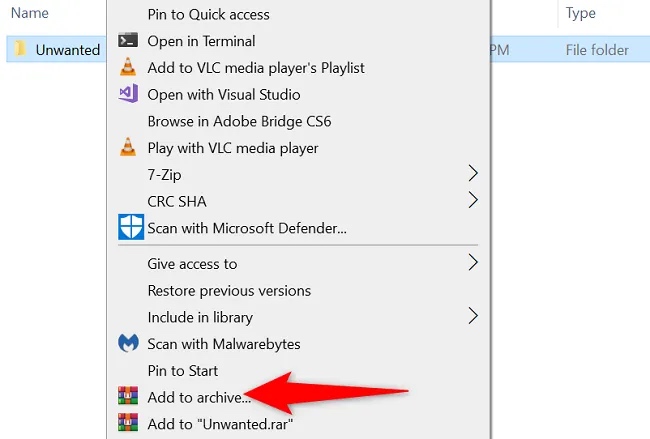
Task: Select Add to archive... option
Action: (x=199, y=397)
